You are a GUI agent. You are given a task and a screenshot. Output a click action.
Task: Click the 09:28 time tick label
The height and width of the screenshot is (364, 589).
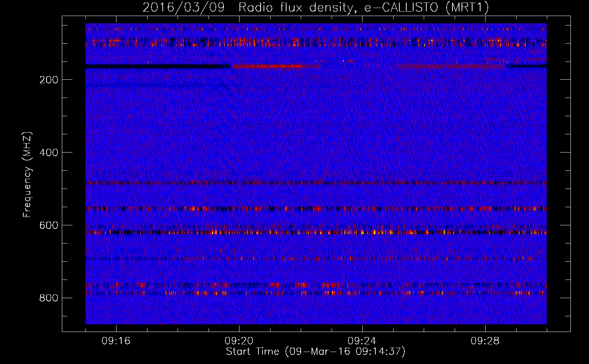(x=485, y=341)
